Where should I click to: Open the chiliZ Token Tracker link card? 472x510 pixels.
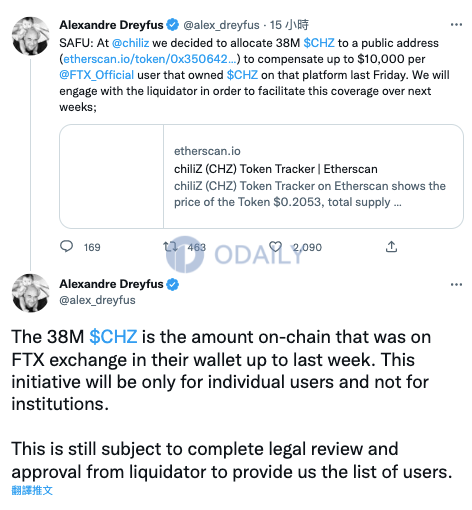pyautogui.click(x=261, y=176)
